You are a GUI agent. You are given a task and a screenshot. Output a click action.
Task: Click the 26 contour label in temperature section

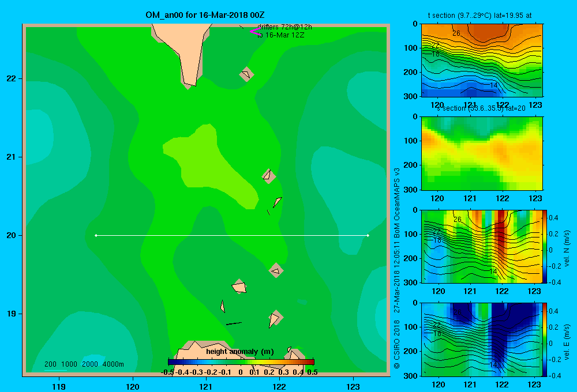(456, 33)
